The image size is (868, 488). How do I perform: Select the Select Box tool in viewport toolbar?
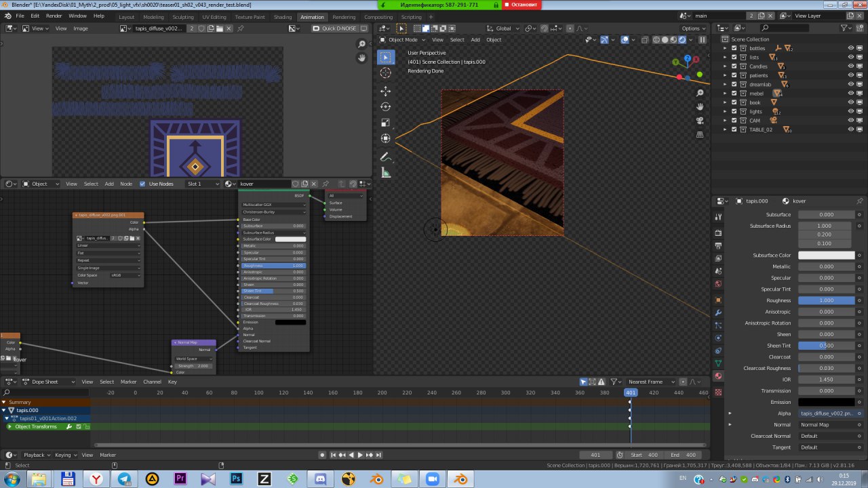click(x=385, y=58)
